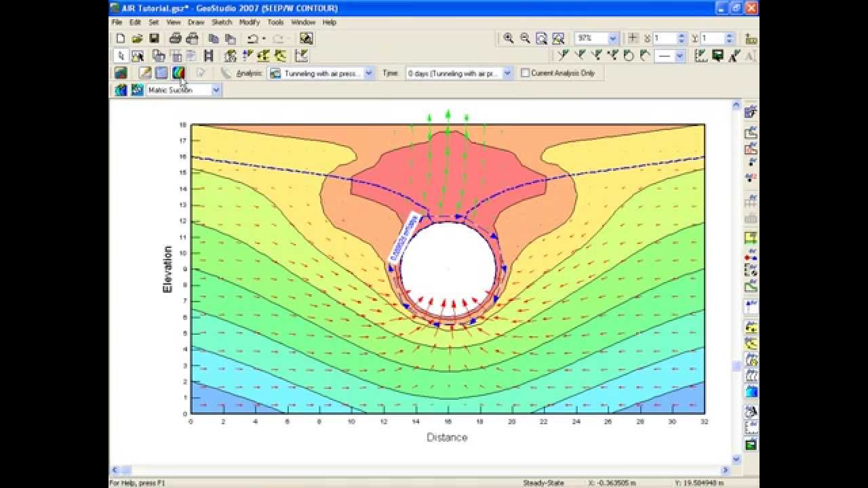Click the film-frame icon in second toolbar
The image size is (868, 488).
tap(209, 56)
